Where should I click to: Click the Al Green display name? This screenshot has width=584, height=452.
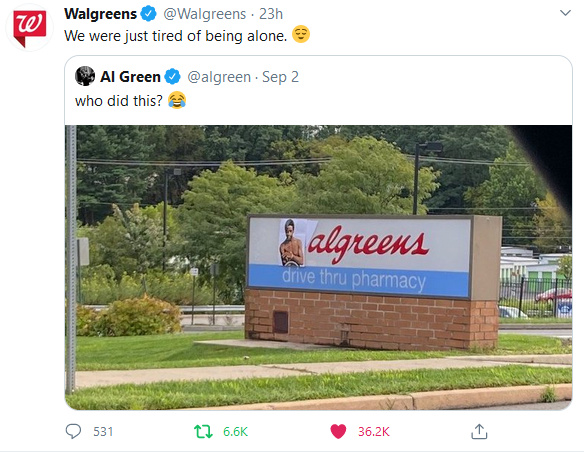pos(130,77)
